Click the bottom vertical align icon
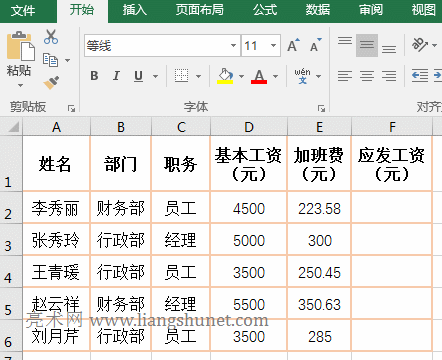The height and width of the screenshot is (360, 442). (x=389, y=50)
